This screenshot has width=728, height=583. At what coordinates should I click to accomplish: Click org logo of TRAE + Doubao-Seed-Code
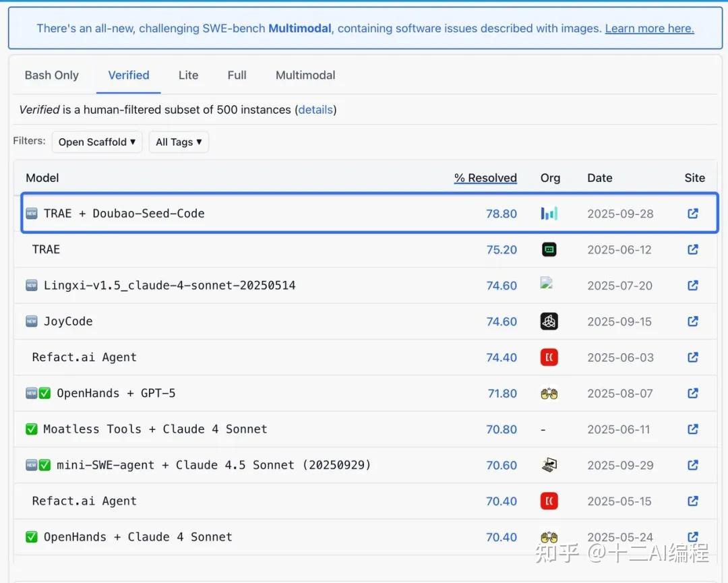point(549,214)
